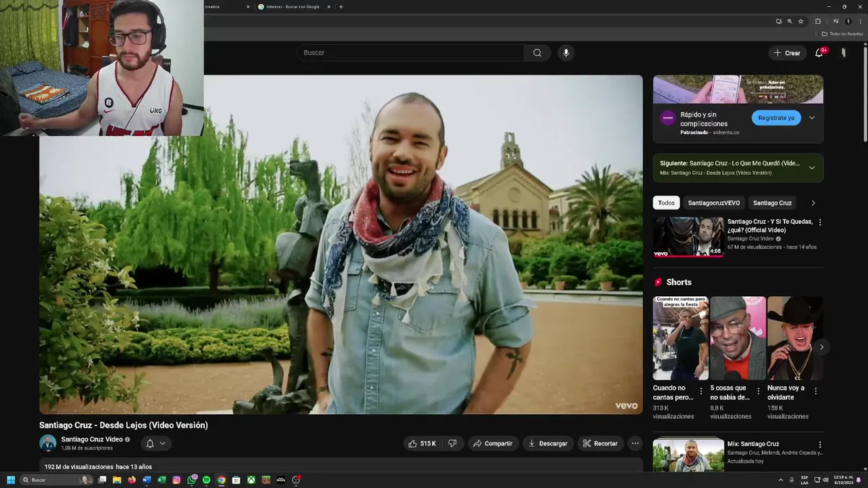Open Y Si Te Quedas, ¿qué? video thumbnail
The width and height of the screenshot is (868, 488).
688,237
